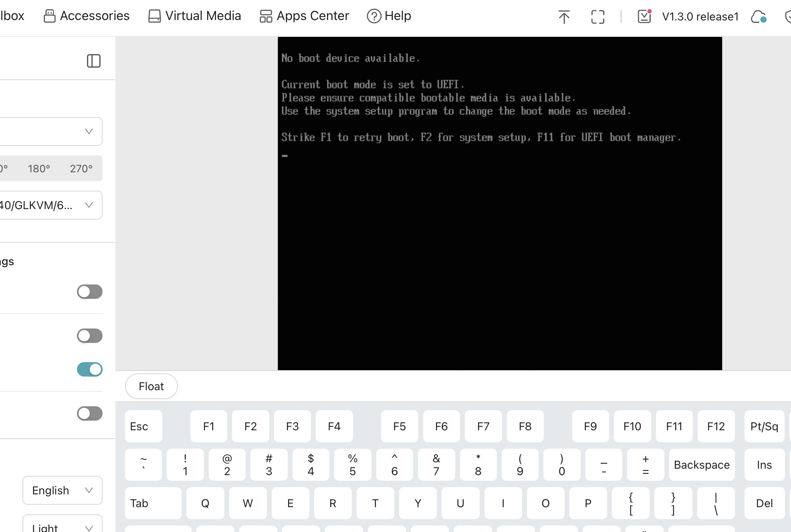791x532 pixels.
Task: Click the left bracket brace key
Action: [x=631, y=503]
